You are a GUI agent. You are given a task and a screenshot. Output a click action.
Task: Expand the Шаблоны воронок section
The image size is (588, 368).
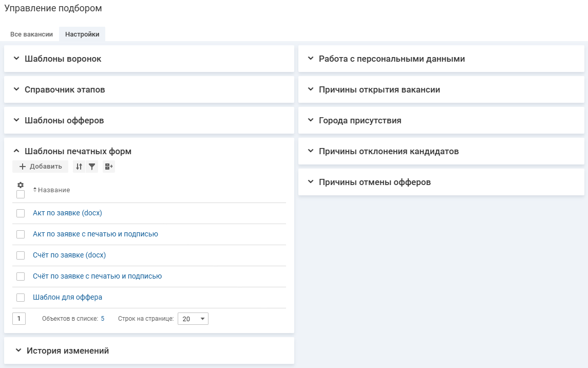pyautogui.click(x=63, y=59)
